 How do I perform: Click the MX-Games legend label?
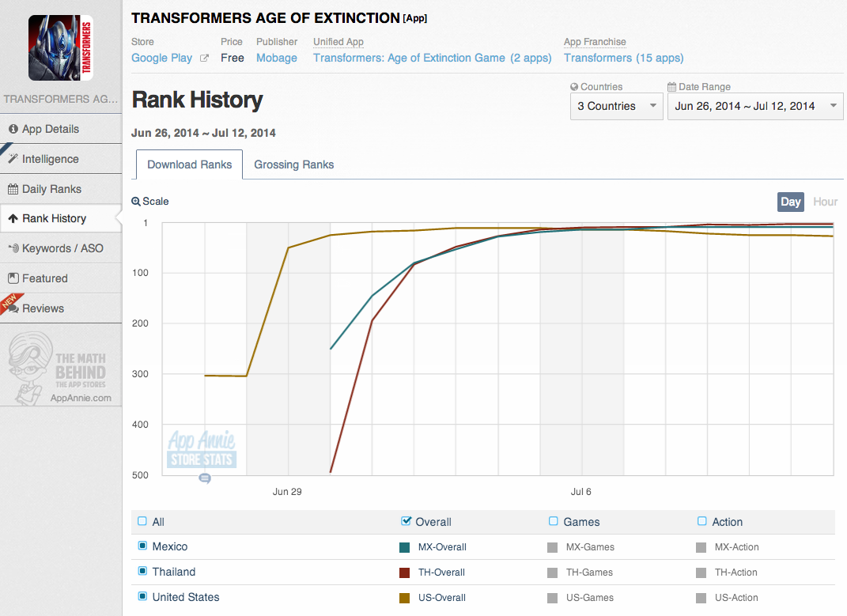(x=591, y=547)
